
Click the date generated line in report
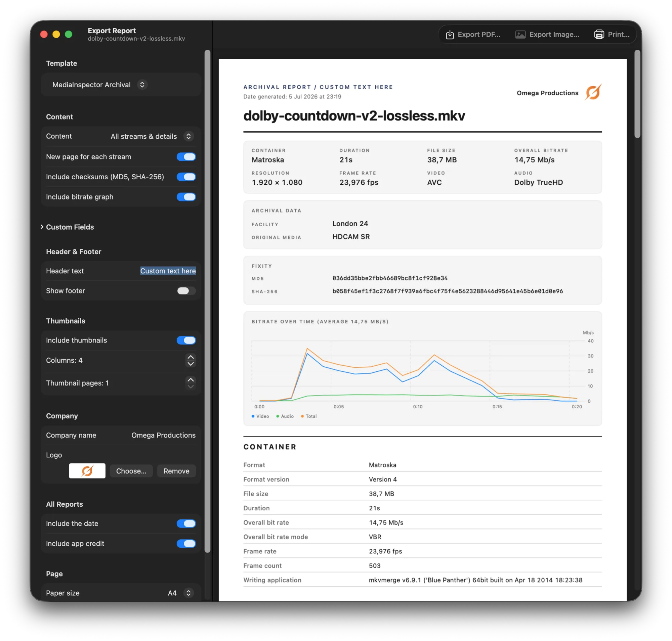coord(292,97)
